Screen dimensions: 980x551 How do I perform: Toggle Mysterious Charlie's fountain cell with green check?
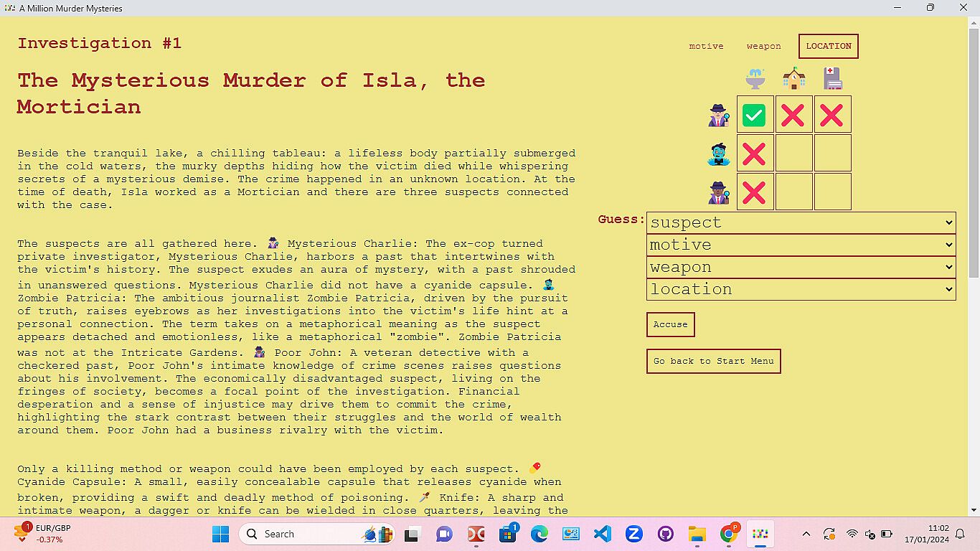(x=755, y=115)
